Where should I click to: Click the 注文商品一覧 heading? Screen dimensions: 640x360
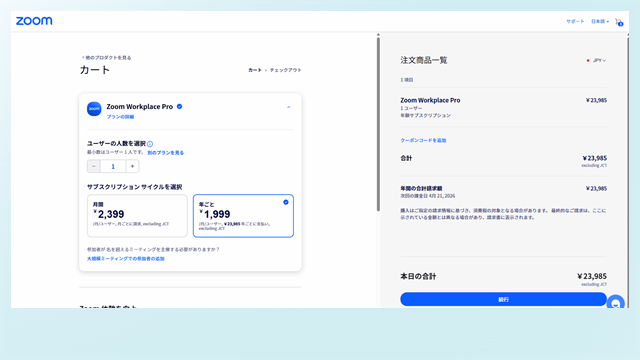[424, 60]
